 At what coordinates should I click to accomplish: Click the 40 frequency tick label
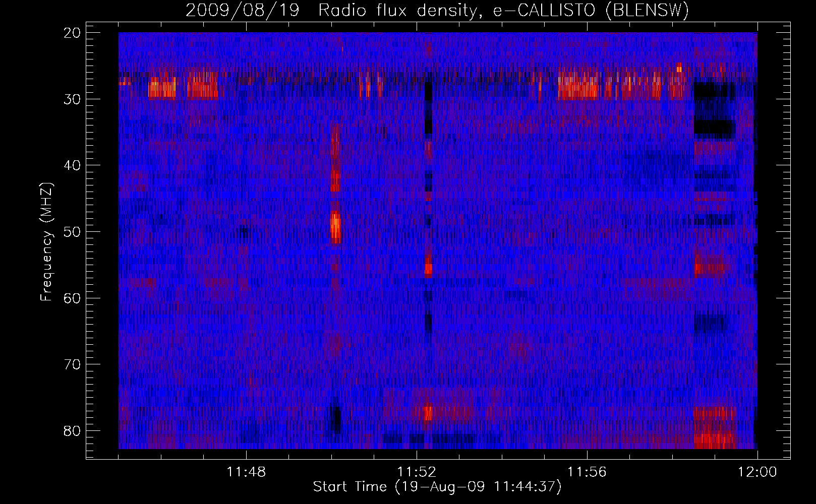[73, 165]
